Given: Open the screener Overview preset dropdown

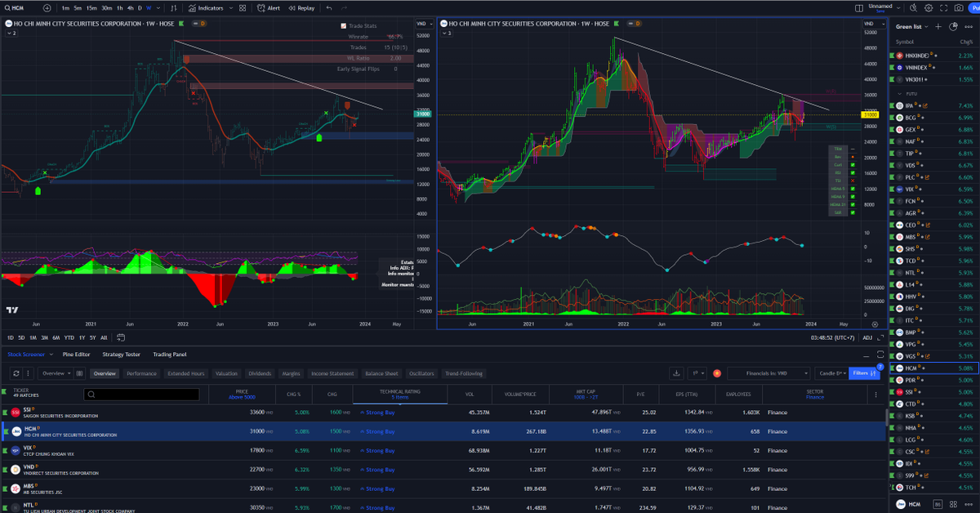Looking at the screenshot, I should (57, 373).
